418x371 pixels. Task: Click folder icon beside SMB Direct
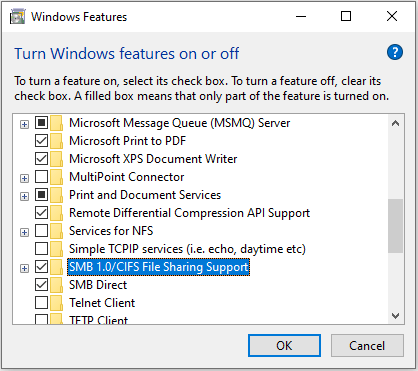click(x=57, y=285)
